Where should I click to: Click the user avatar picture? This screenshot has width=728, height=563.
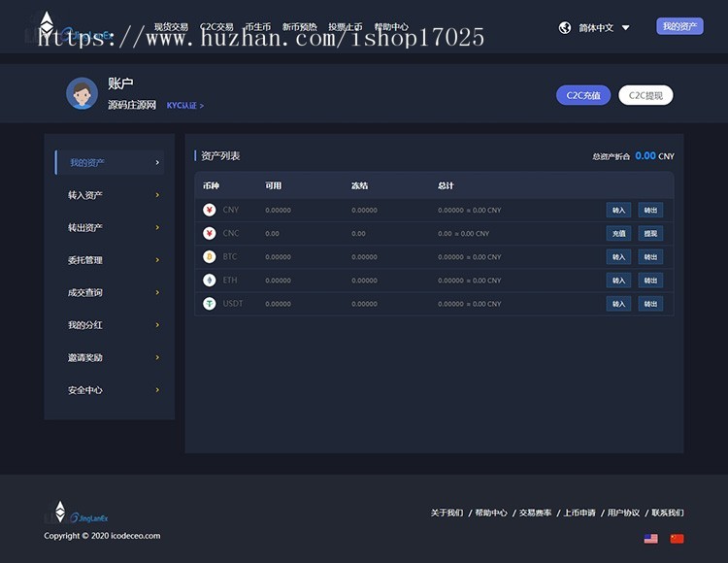click(x=82, y=93)
